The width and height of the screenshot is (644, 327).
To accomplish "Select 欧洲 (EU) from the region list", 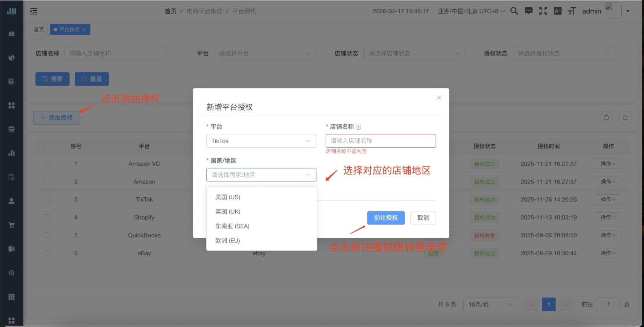I will [261, 241].
